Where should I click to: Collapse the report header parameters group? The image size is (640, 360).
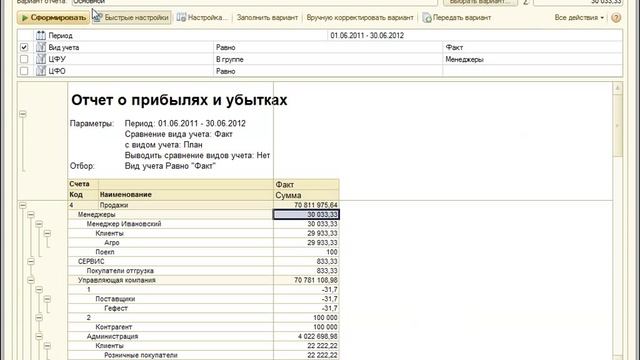[x=23, y=114]
